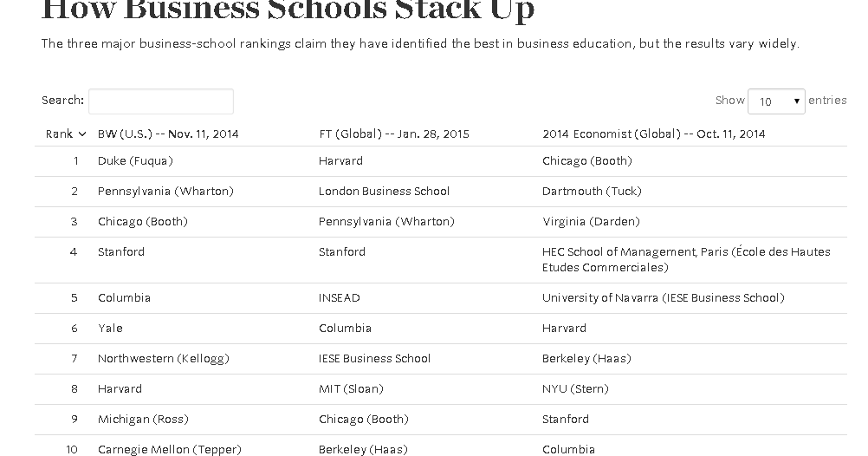Sort by FT (Global) column header

pyautogui.click(x=393, y=134)
